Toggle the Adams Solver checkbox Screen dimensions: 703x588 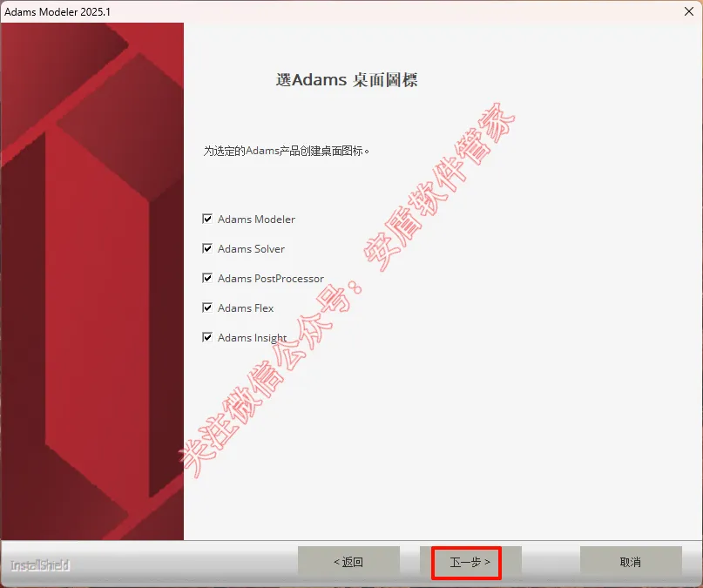(207, 248)
